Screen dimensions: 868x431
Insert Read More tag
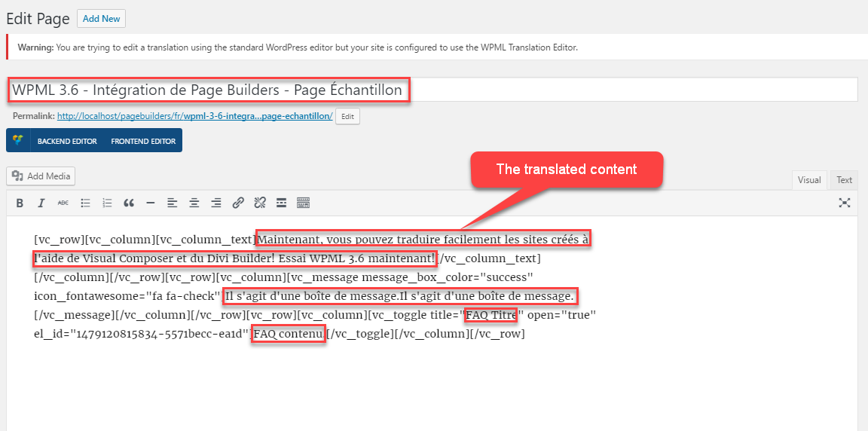[282, 203]
